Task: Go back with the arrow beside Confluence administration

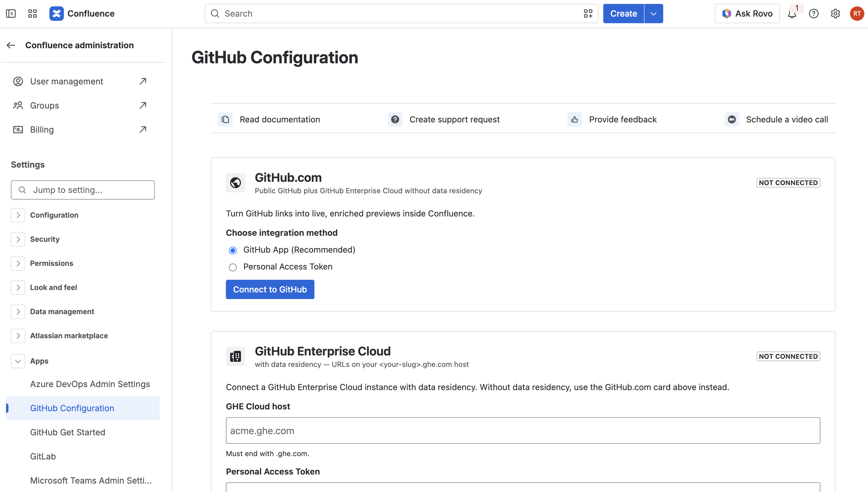Action: [11, 45]
